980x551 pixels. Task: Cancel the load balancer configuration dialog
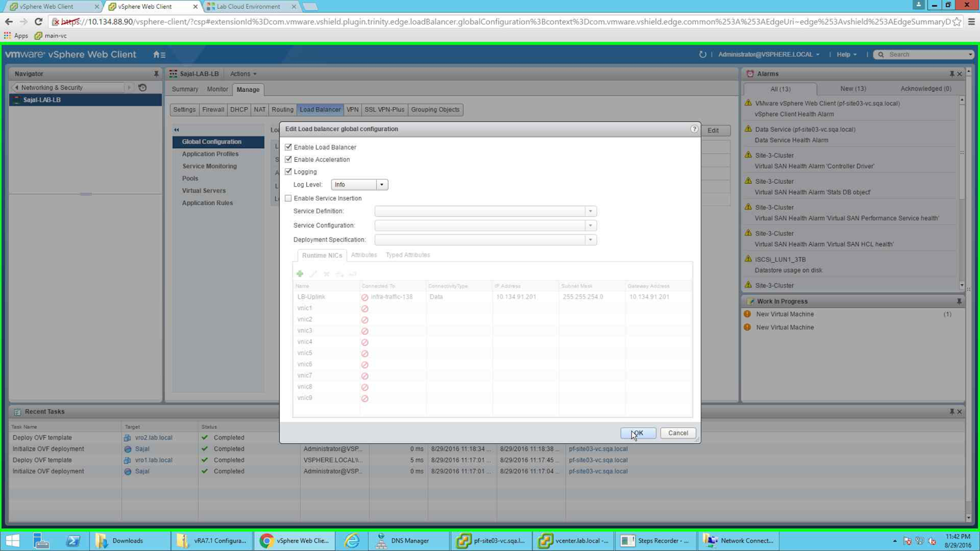678,433
